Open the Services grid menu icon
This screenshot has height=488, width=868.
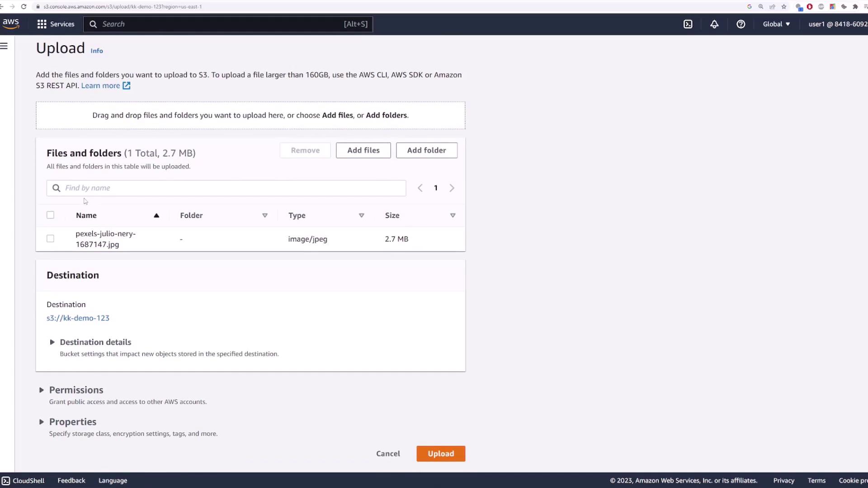[x=42, y=24]
